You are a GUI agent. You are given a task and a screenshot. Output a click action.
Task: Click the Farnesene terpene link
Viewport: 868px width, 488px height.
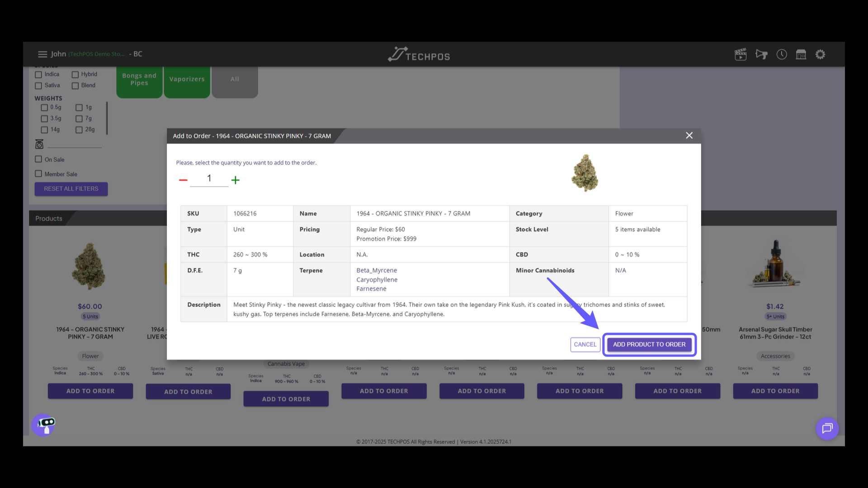(371, 289)
